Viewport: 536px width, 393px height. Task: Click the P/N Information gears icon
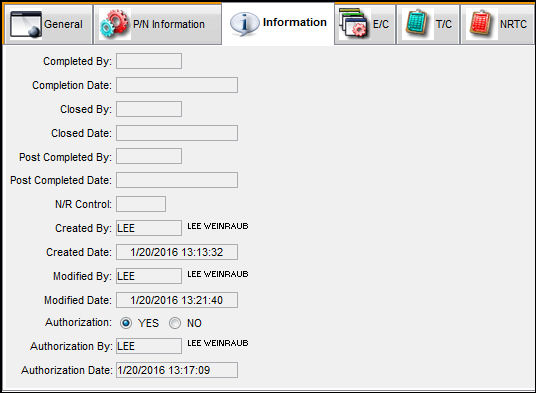click(x=115, y=24)
